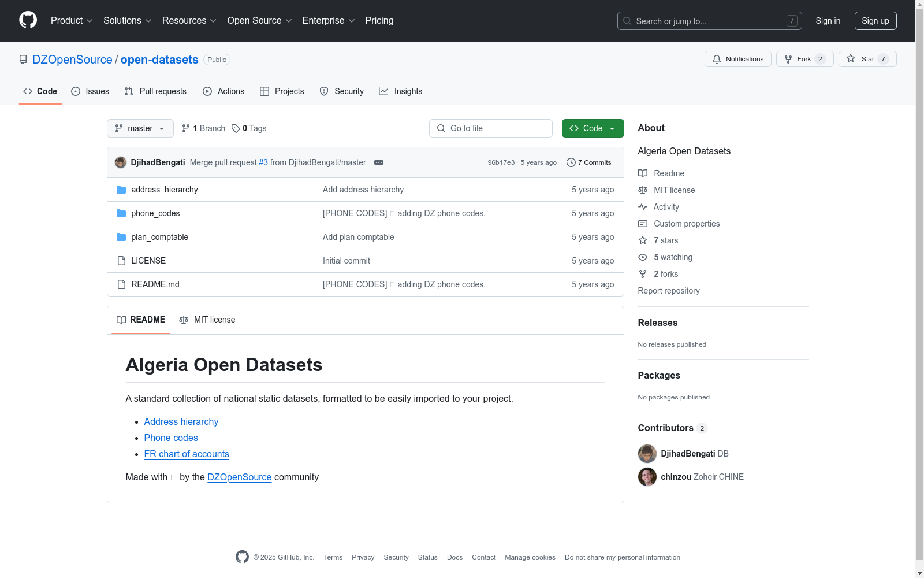Fork this repository
924x578 pixels.
pyautogui.click(x=805, y=59)
